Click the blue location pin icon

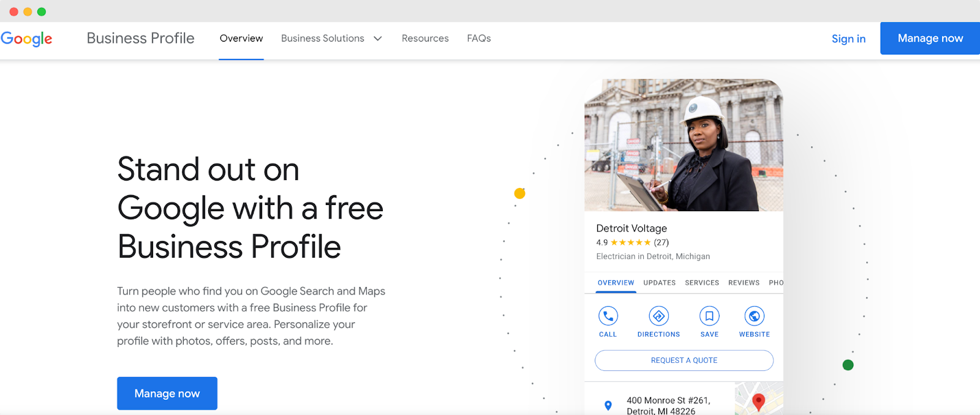(x=608, y=405)
